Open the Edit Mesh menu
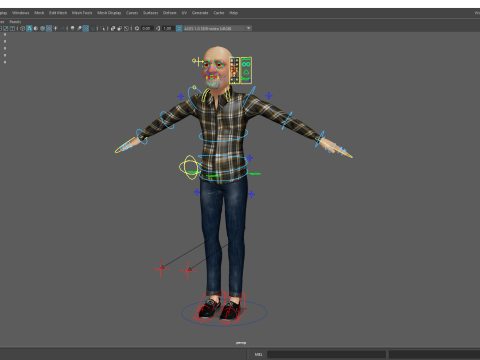The height and width of the screenshot is (360, 480). tap(58, 13)
